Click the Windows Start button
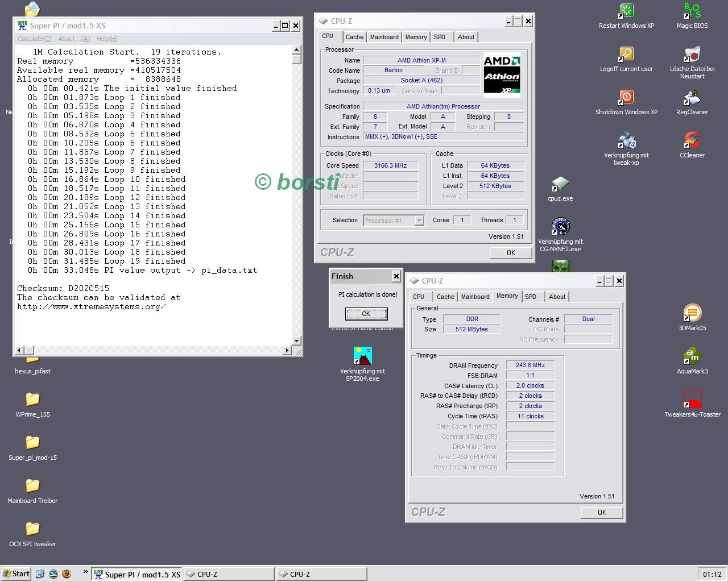The width and height of the screenshot is (728, 582). tap(16, 574)
